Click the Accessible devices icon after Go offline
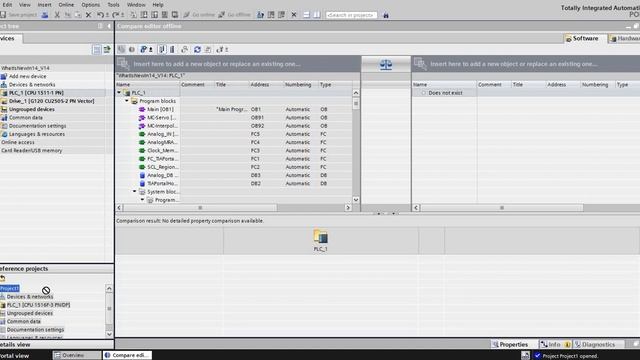This screenshot has height=360, width=640. point(260,15)
